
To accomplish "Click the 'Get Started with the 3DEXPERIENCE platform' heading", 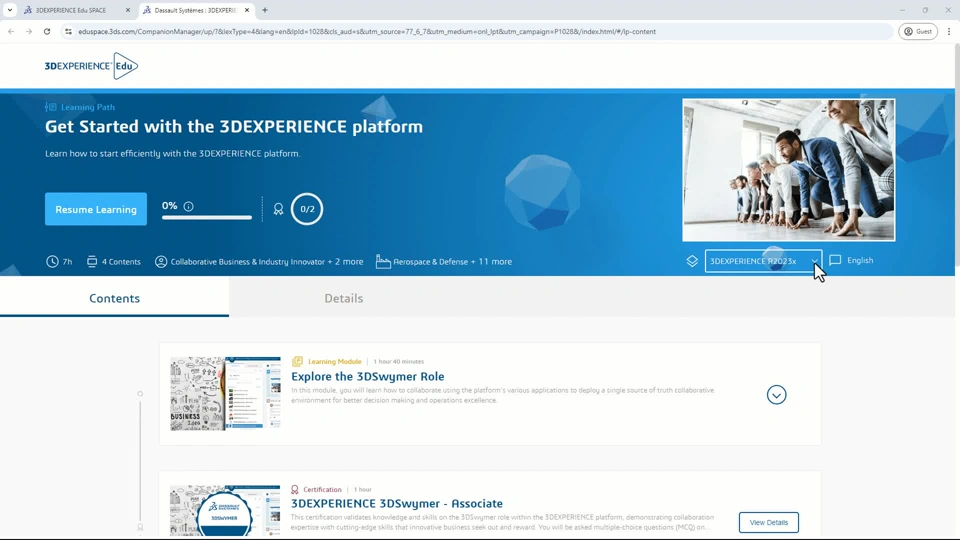I will [x=234, y=127].
